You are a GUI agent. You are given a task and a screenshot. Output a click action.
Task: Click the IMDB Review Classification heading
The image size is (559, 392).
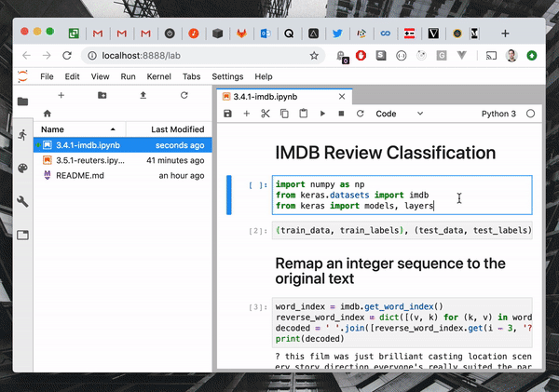coord(386,153)
